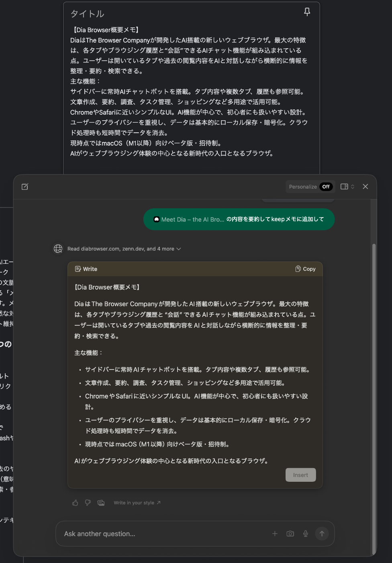This screenshot has width=392, height=563.
Task: Click the '【Dia Browser概要メモ】' heading in note
Action: (x=106, y=30)
